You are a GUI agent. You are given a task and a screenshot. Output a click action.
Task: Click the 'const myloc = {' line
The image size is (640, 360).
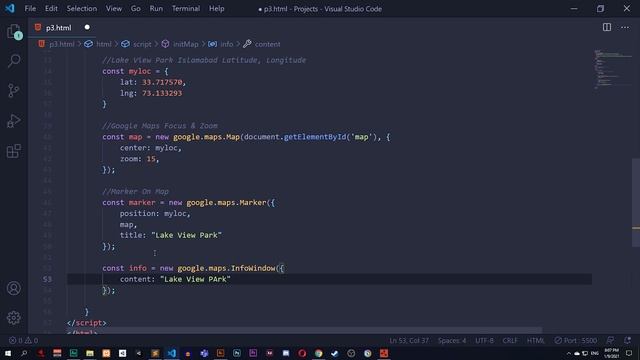(135, 71)
